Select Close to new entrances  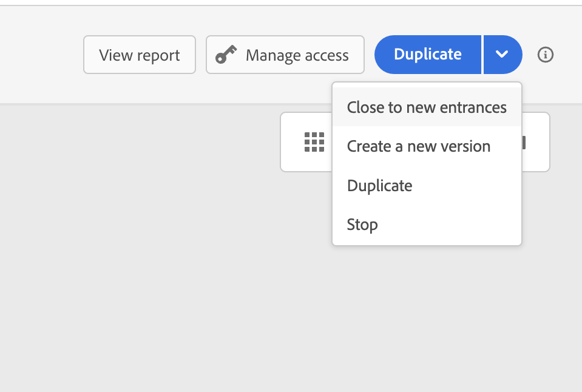point(427,107)
